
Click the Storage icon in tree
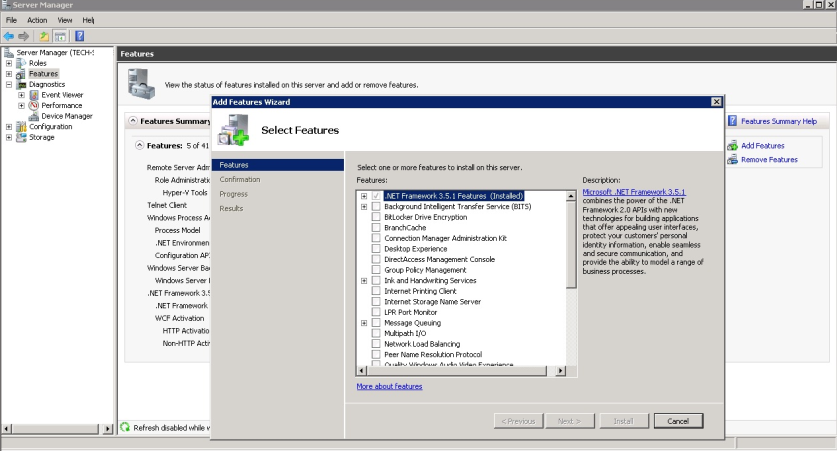pos(21,137)
